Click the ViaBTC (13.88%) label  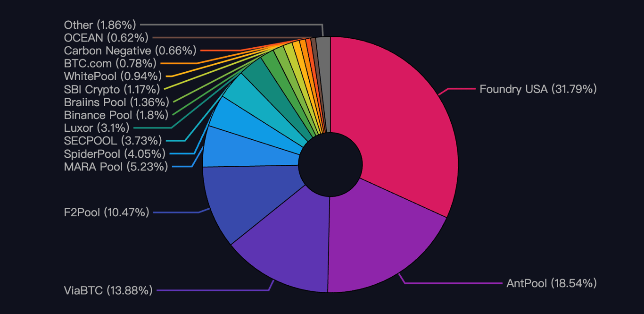tap(108, 290)
